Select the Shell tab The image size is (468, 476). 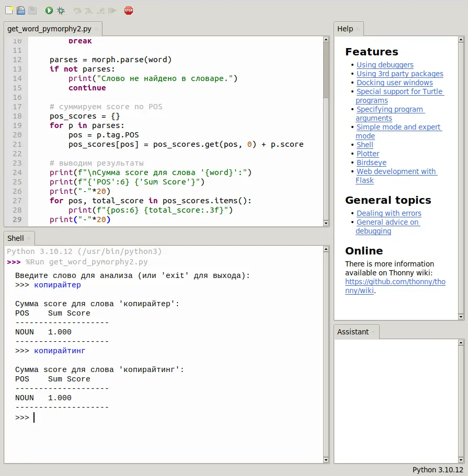point(16,238)
